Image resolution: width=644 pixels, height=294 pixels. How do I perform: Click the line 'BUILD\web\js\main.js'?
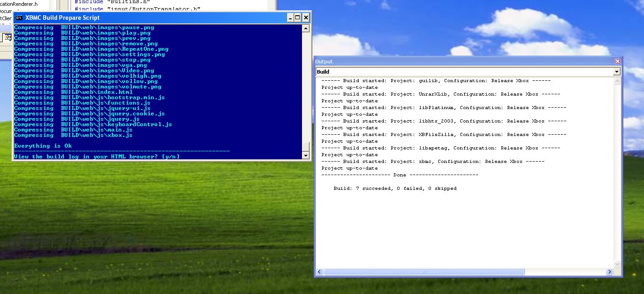(x=73, y=130)
